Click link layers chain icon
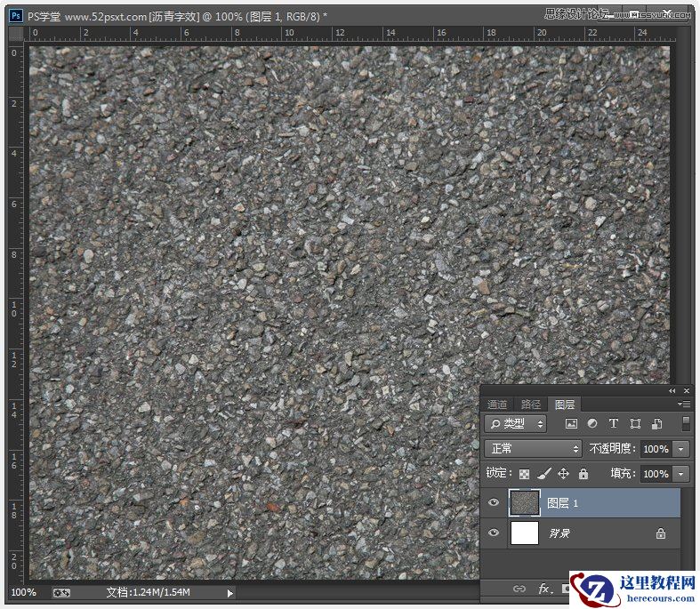The image size is (700, 609). pos(519,589)
